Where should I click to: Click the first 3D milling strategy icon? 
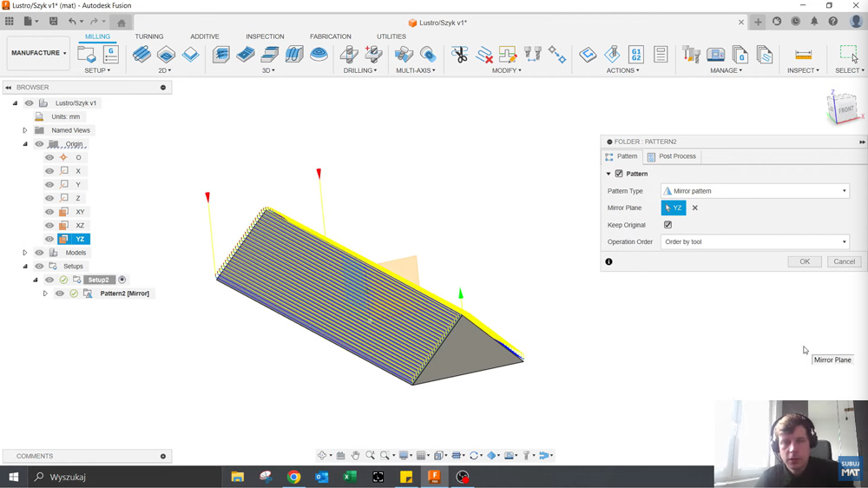(x=221, y=55)
